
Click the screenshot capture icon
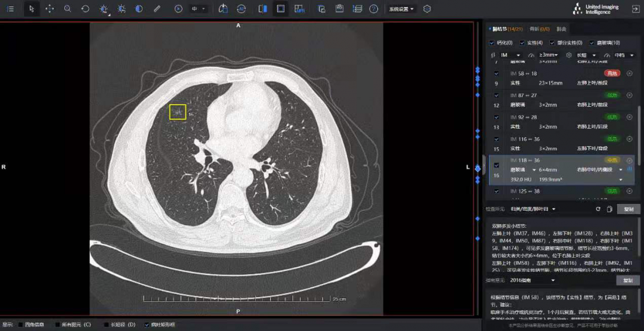coord(339,8)
